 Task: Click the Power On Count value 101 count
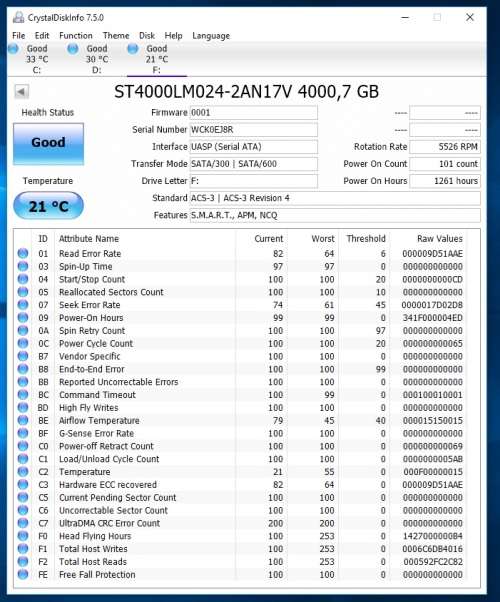click(445, 164)
